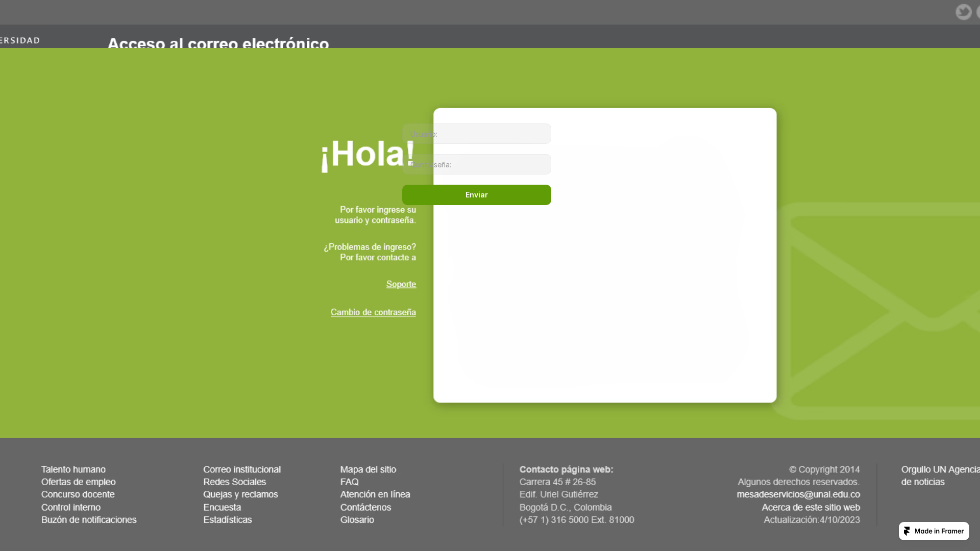Click the Framer logo badge icon
This screenshot has width=980, height=551.
coord(907,531)
